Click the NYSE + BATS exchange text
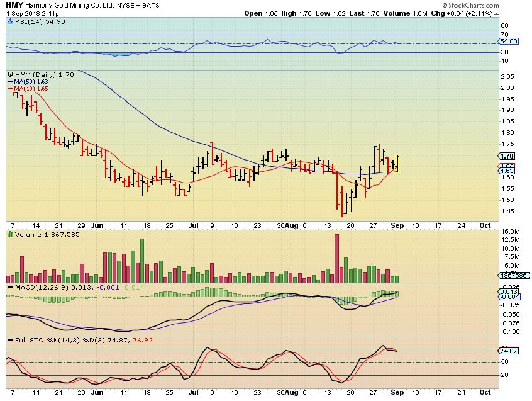 click(138, 6)
